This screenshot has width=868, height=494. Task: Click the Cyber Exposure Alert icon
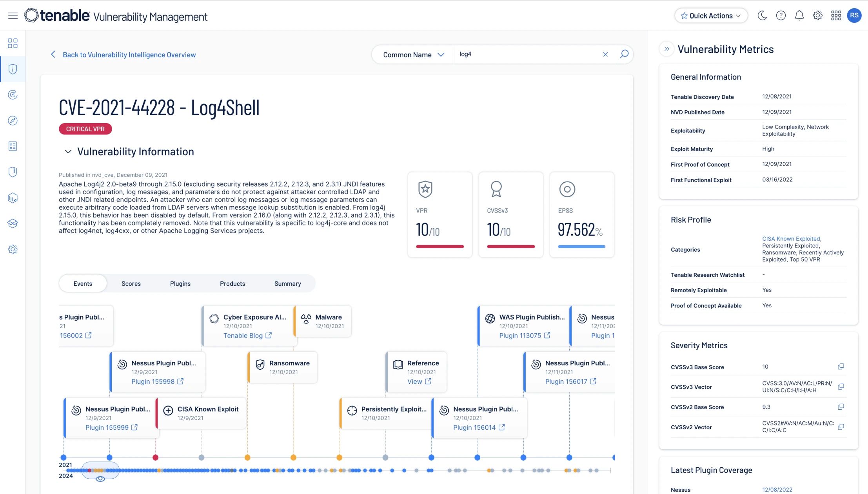pyautogui.click(x=214, y=318)
